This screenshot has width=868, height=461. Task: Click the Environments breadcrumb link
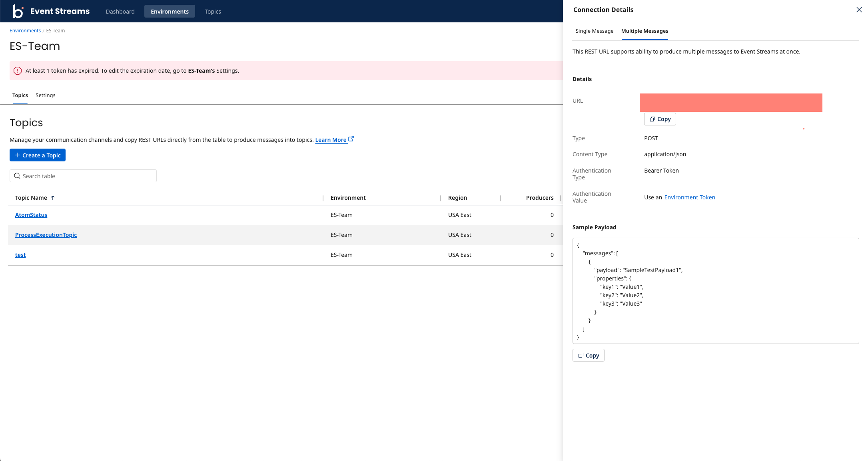[x=25, y=31]
